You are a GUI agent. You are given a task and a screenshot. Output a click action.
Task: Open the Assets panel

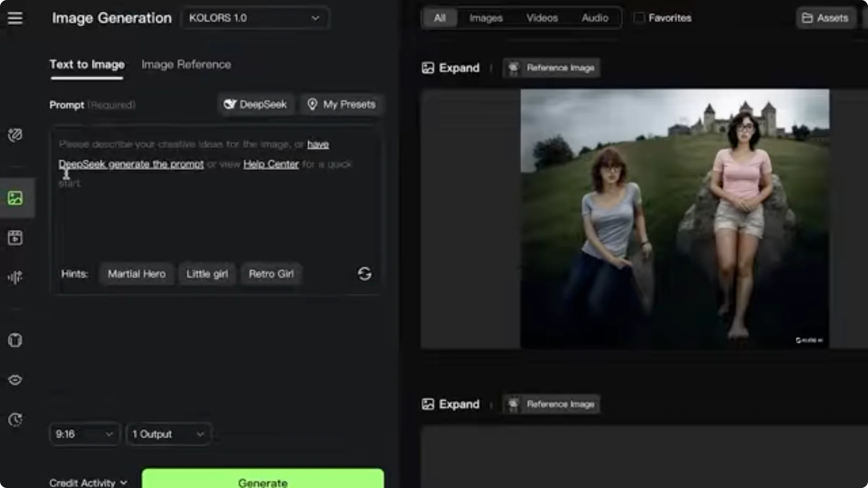pyautogui.click(x=826, y=18)
